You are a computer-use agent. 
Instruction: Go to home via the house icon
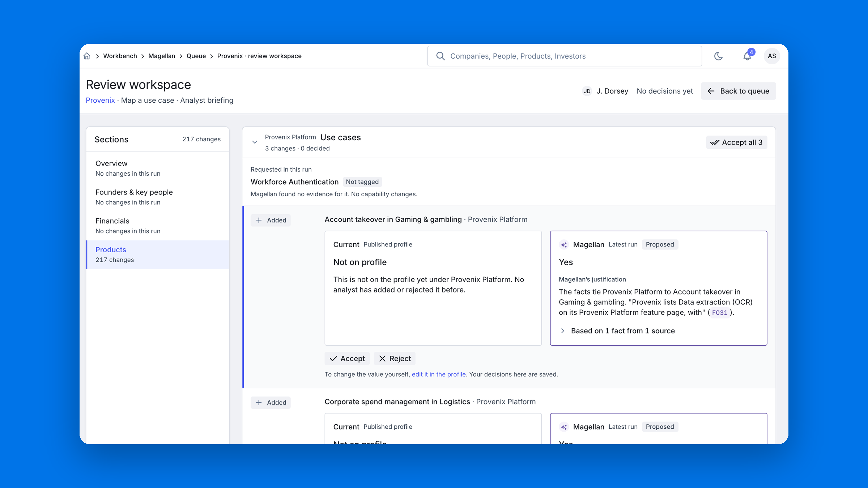tap(87, 56)
